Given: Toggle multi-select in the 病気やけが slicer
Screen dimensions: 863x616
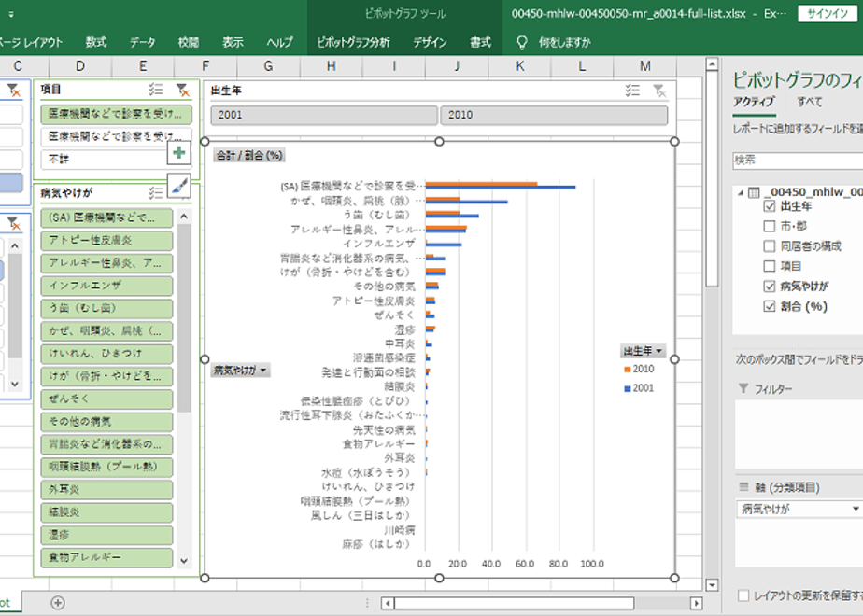Looking at the screenshot, I should click(156, 192).
